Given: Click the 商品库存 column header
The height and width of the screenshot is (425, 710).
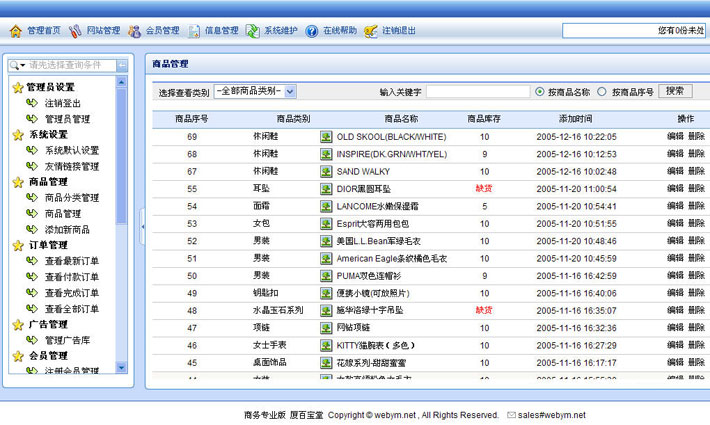Looking at the screenshot, I should click(484, 119).
